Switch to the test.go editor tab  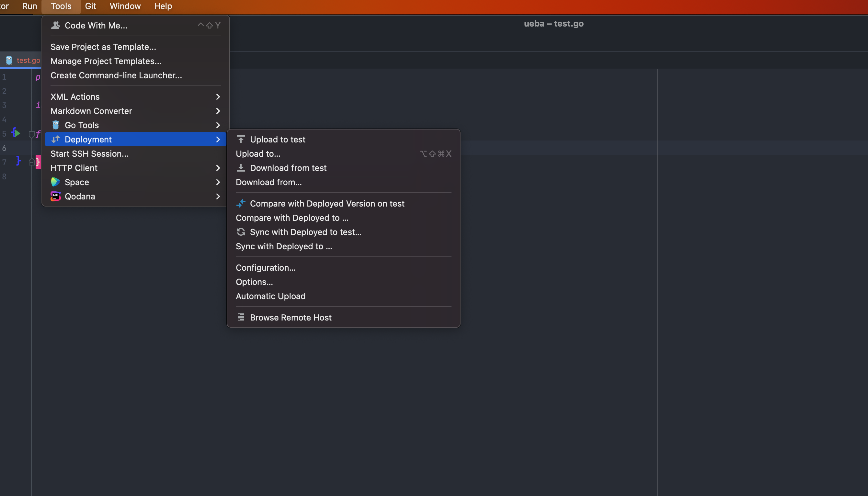(28, 60)
